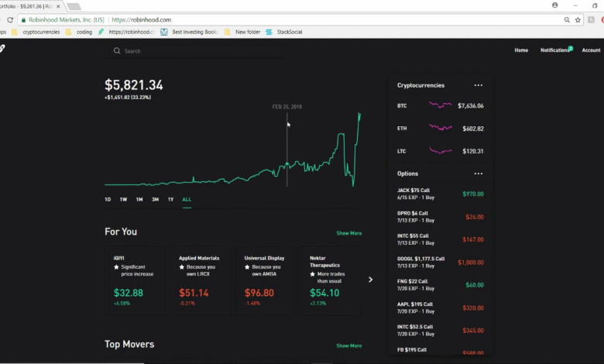This screenshot has width=604, height=364.
Task: Click Show More in For You section
Action: (x=349, y=233)
